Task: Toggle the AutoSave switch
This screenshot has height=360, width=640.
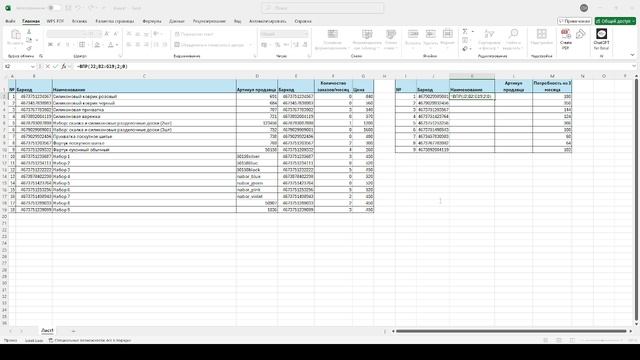Action: (x=54, y=8)
